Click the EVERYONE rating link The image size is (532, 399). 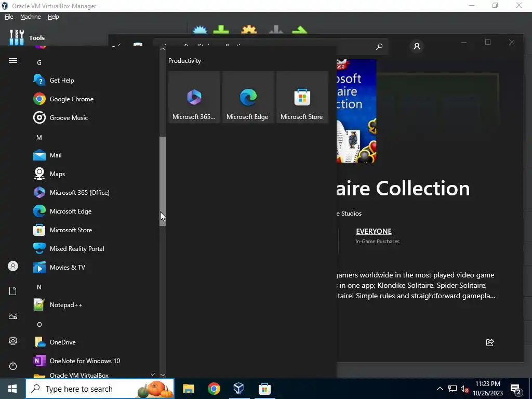tap(374, 231)
